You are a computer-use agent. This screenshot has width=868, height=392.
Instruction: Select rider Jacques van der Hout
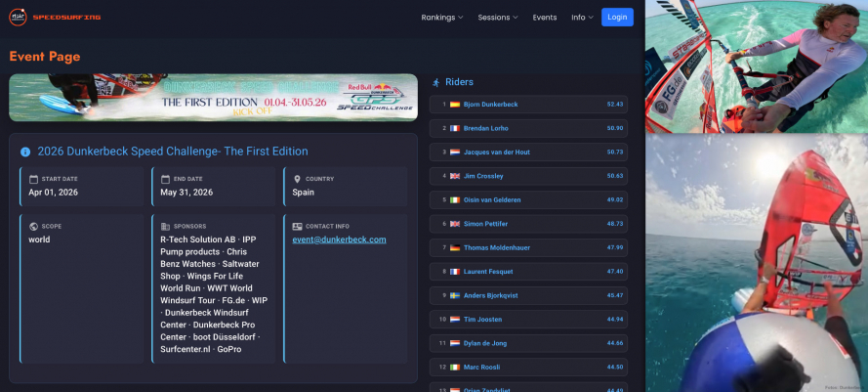pyautogui.click(x=498, y=152)
